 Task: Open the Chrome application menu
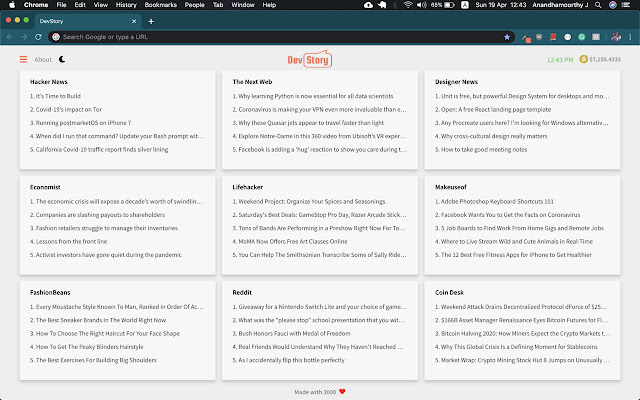36,5
